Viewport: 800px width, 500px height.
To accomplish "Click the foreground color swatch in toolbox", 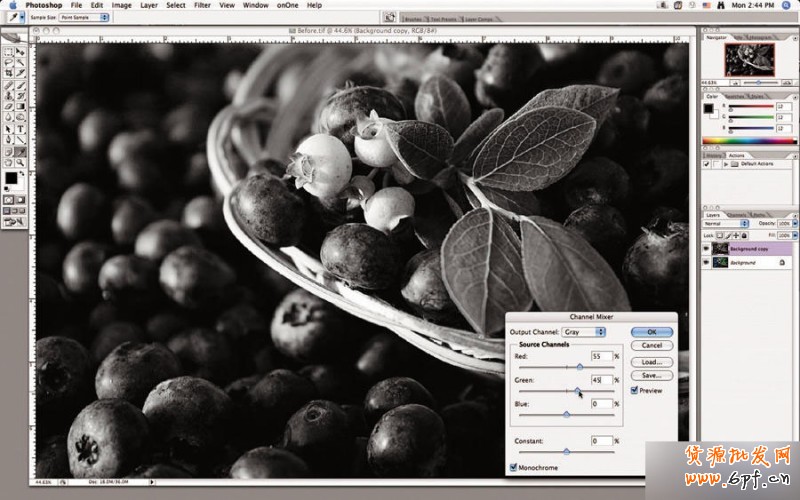I will tap(11, 178).
